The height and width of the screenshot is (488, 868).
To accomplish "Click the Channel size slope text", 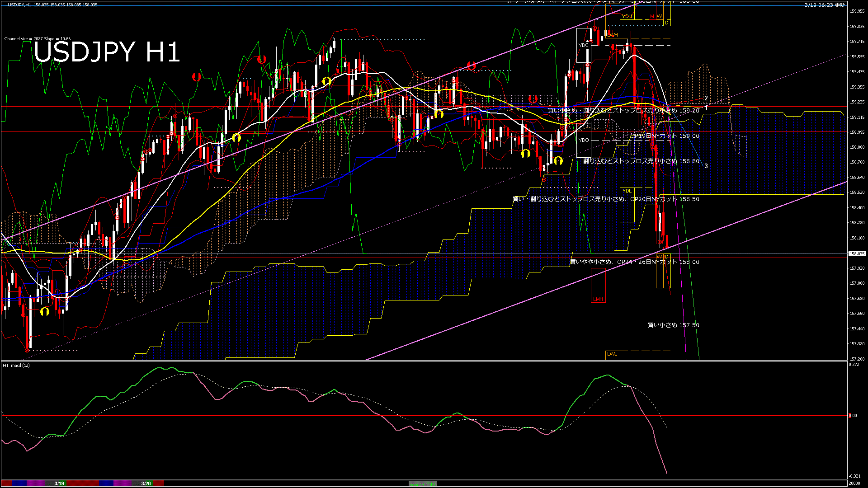I will click(38, 39).
